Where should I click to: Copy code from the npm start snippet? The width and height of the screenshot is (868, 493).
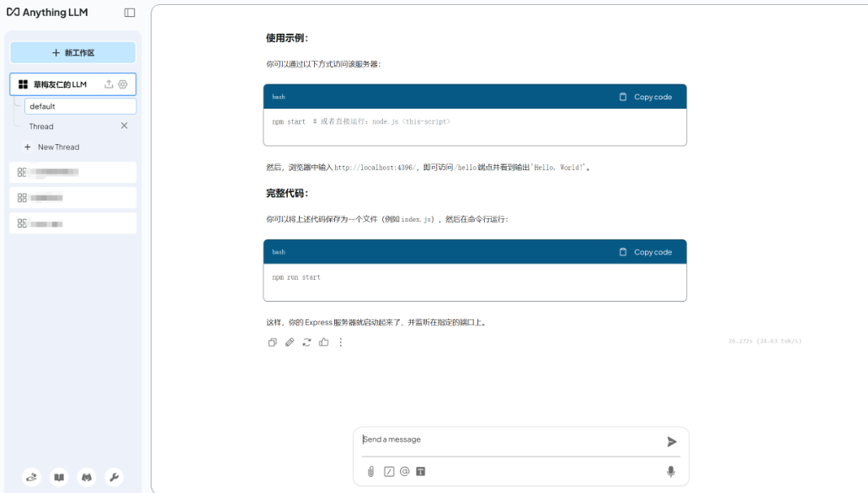point(647,96)
